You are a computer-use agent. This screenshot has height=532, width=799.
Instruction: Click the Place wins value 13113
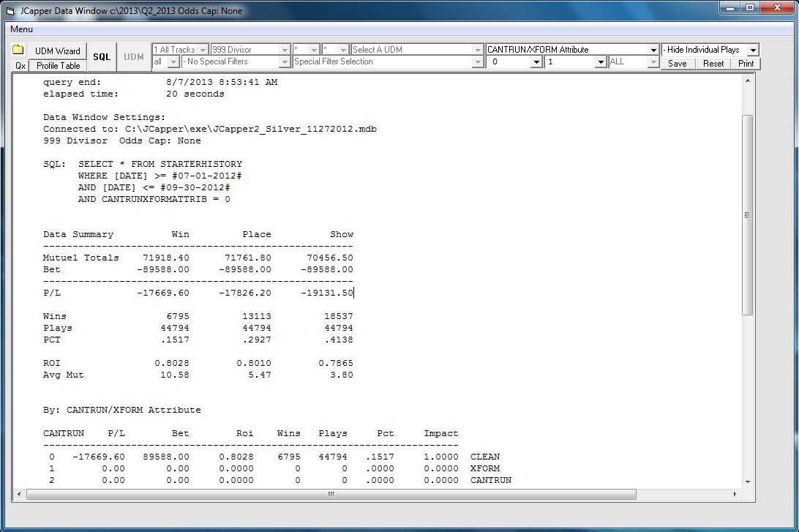[x=257, y=316]
